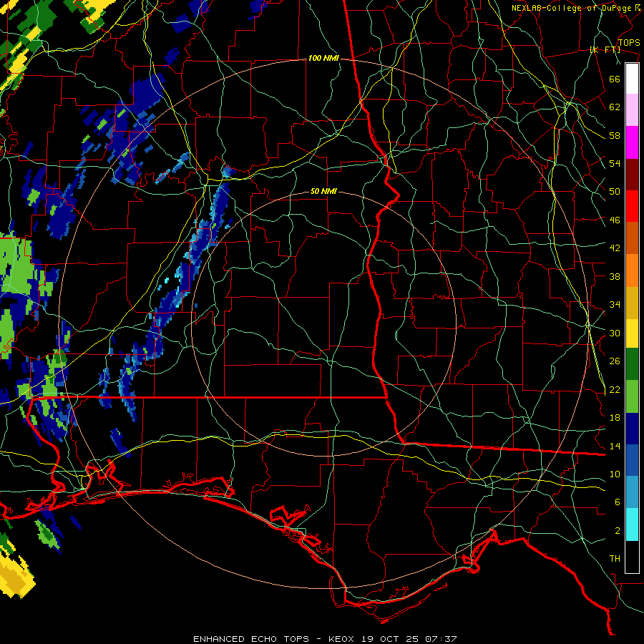644x644 pixels.
Task: Click the cyan 2 kft legend swatch
Action: [x=632, y=525]
